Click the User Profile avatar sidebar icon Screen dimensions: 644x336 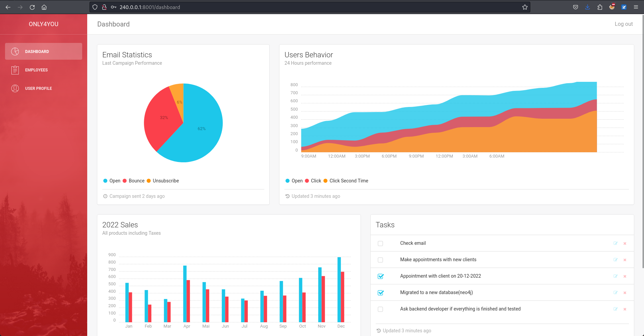[x=15, y=88]
